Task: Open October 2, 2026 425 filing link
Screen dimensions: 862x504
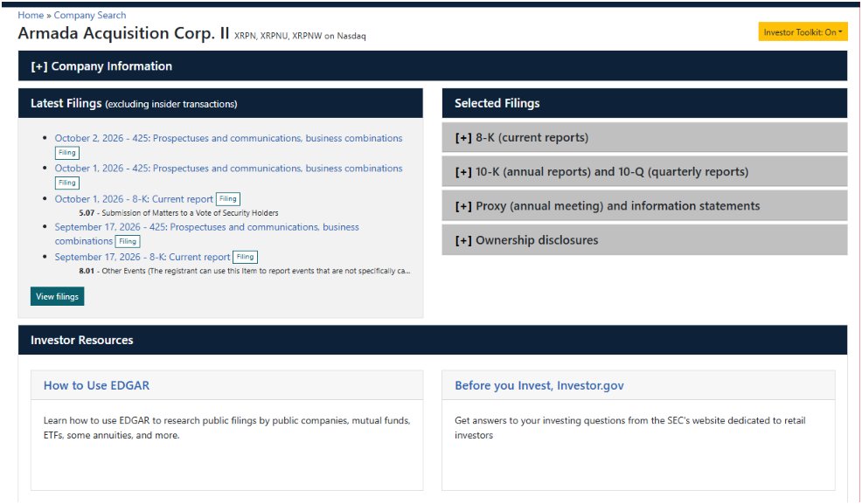Action: point(228,138)
